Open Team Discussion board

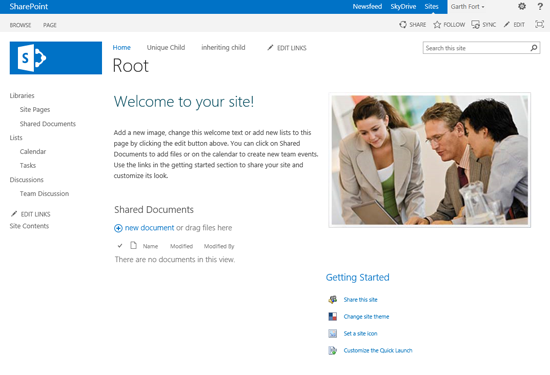pyautogui.click(x=44, y=193)
